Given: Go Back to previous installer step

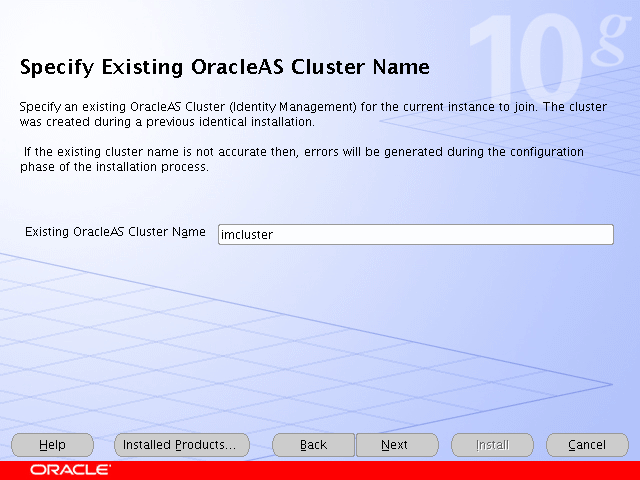Looking at the screenshot, I should pos(313,444).
